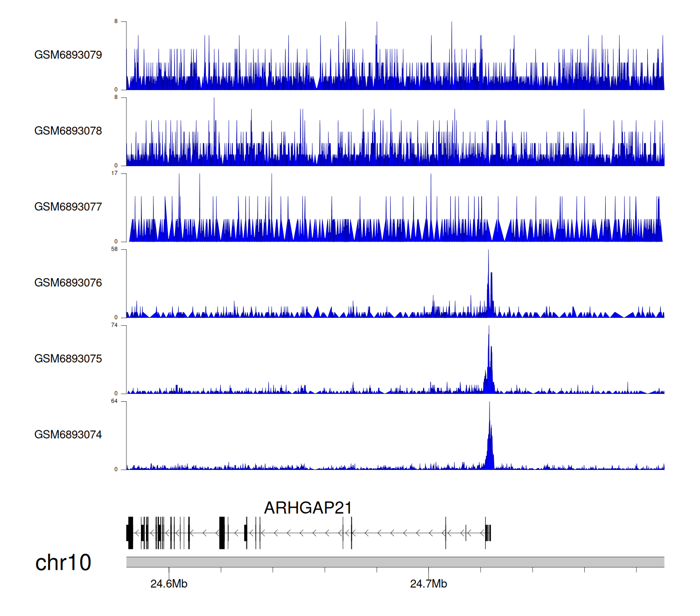The width and height of the screenshot is (700, 616).
Task: Click the y-axis maximum value 58
Action: click(114, 249)
